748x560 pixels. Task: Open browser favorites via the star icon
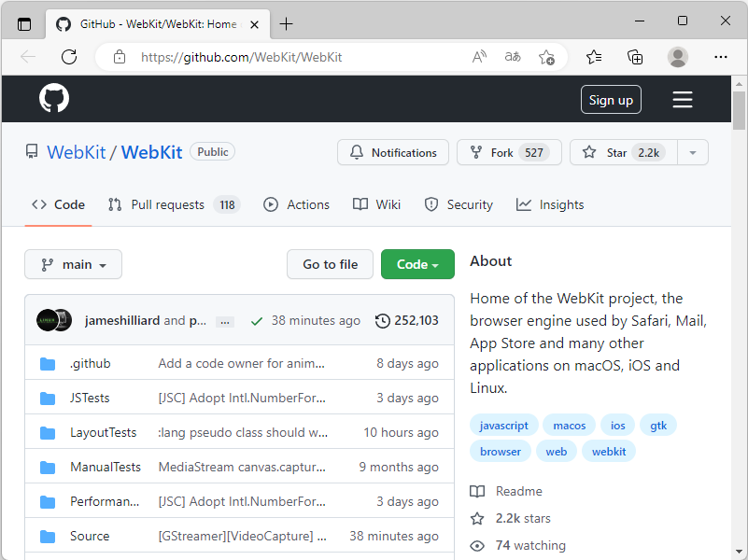point(593,57)
